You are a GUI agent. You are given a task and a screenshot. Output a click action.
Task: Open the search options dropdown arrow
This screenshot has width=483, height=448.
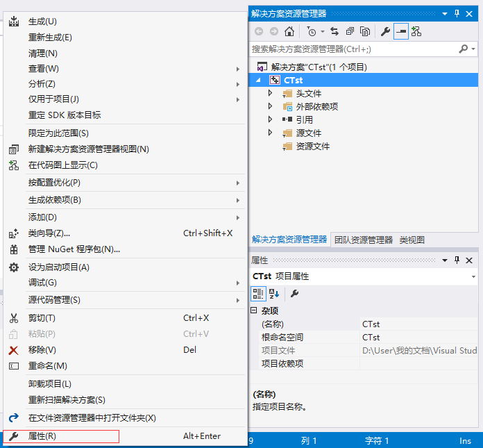(x=473, y=49)
